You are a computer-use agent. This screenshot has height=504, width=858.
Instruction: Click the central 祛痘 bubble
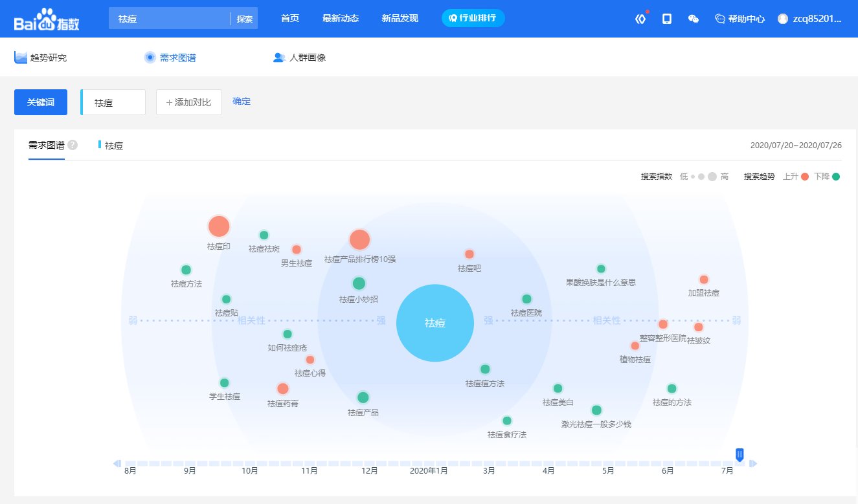(x=435, y=323)
